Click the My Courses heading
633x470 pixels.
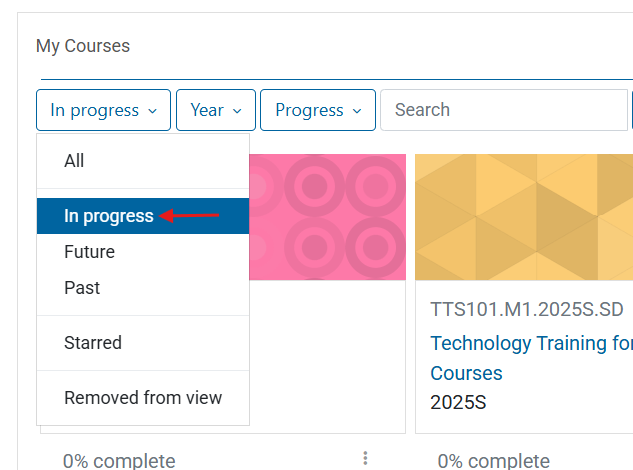83,46
